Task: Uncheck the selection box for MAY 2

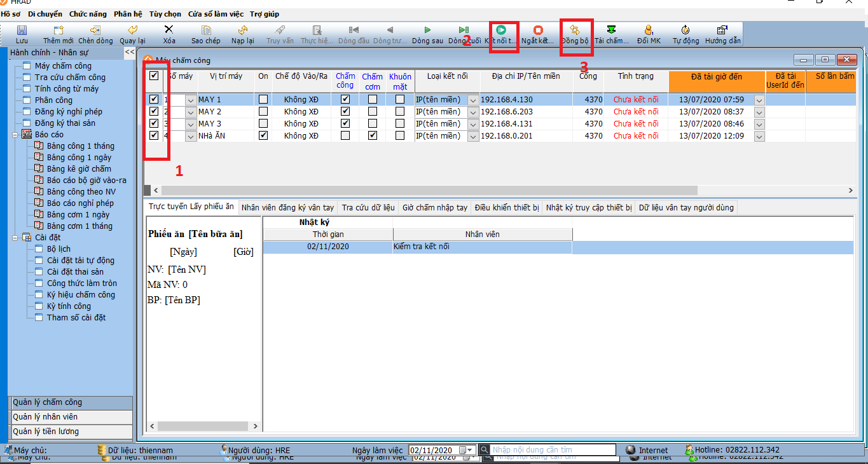Action: (154, 111)
